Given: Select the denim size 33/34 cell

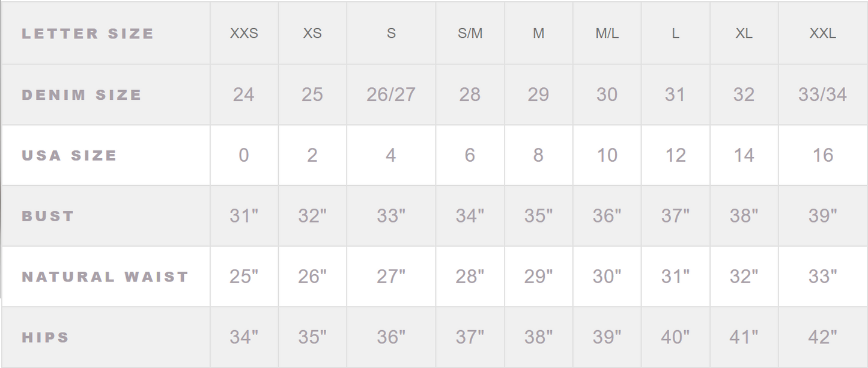Looking at the screenshot, I should [x=822, y=94].
